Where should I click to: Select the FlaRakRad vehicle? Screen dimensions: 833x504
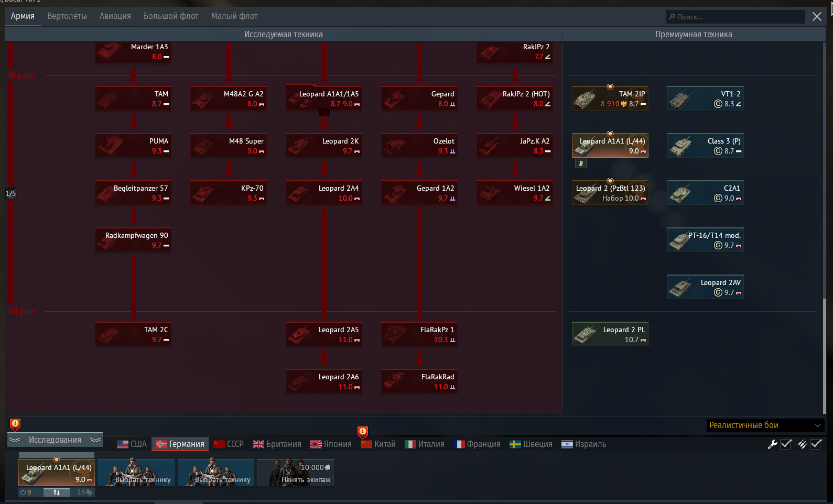tap(419, 381)
